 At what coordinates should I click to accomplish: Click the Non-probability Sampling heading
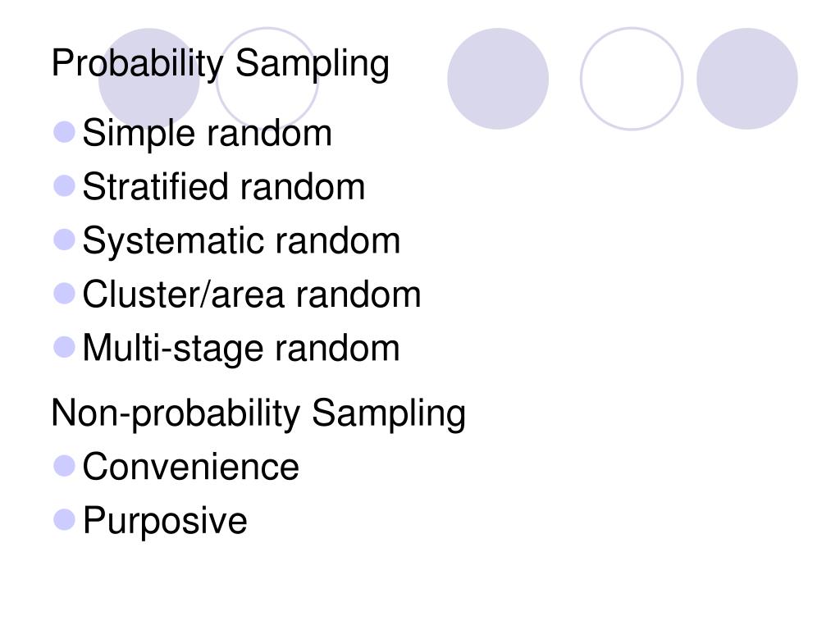pos(258,414)
